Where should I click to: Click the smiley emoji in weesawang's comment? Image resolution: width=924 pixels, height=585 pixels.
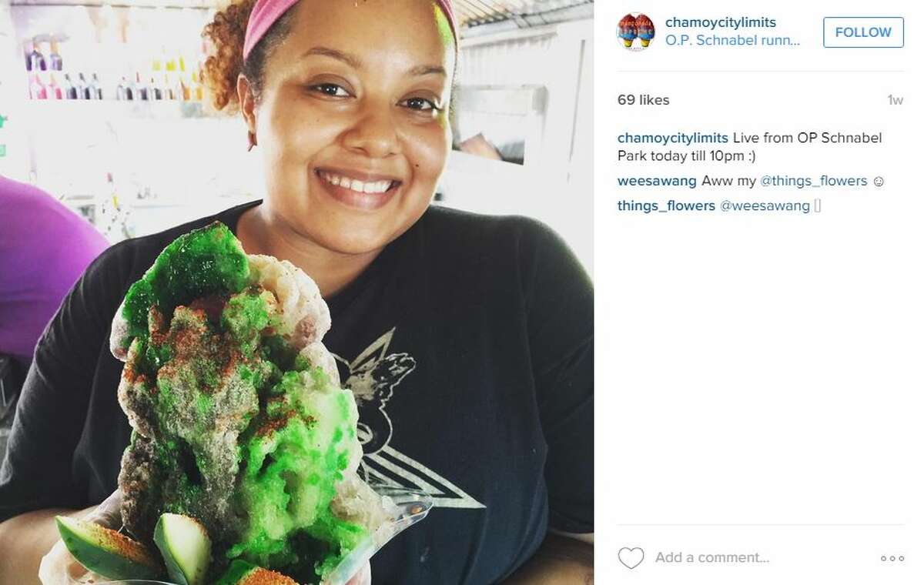click(879, 182)
